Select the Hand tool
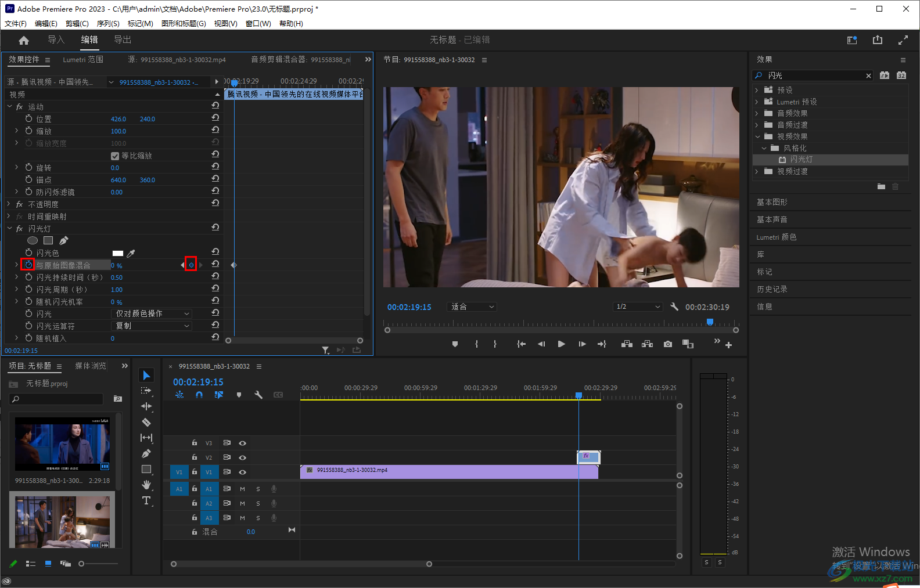920x588 pixels. (x=146, y=485)
